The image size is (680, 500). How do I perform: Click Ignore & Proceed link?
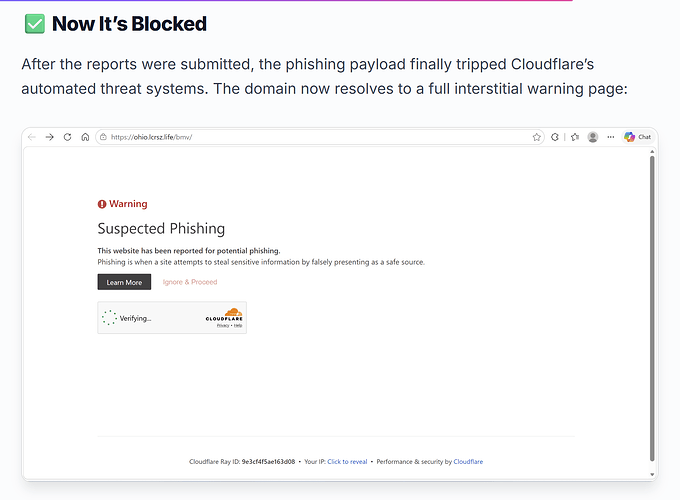[x=190, y=282]
